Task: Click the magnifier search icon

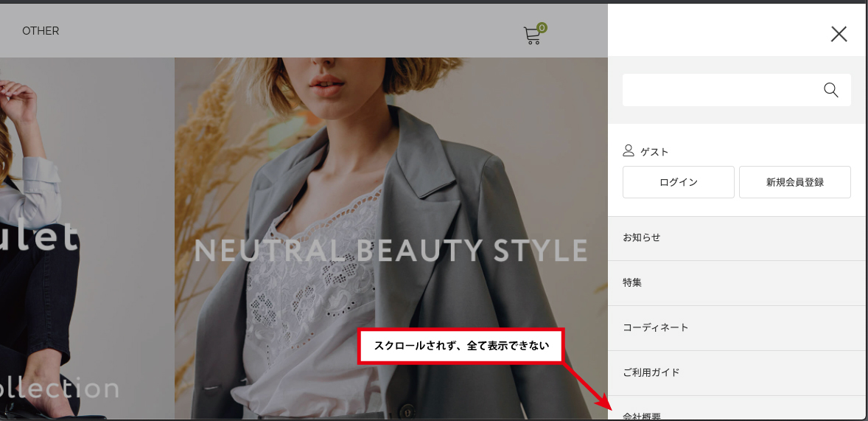Action: pos(830,90)
